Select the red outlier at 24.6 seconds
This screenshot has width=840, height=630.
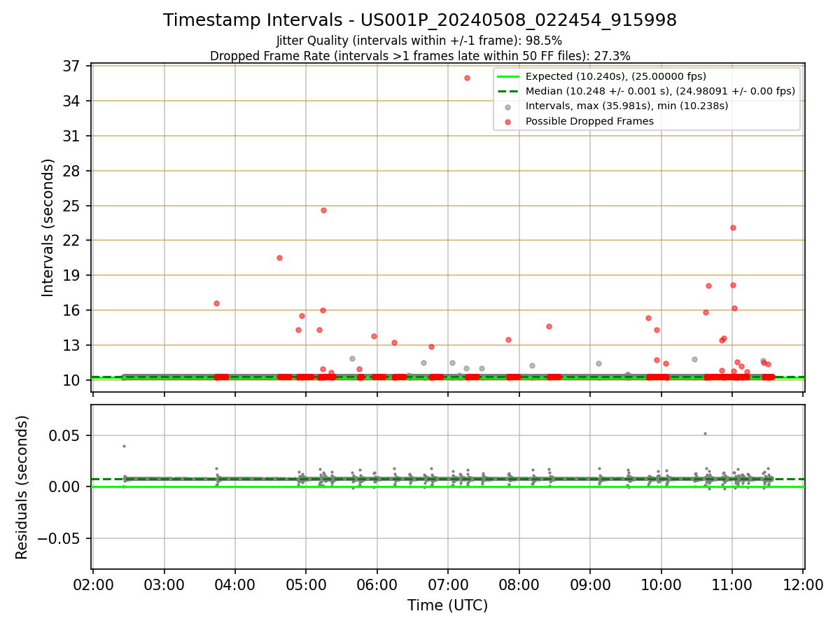(x=323, y=210)
